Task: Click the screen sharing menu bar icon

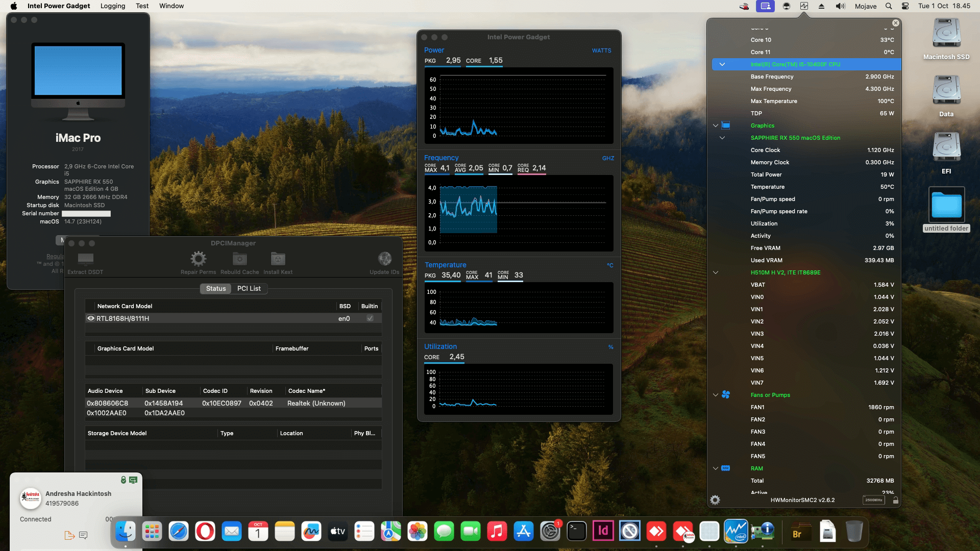Action: point(765,6)
